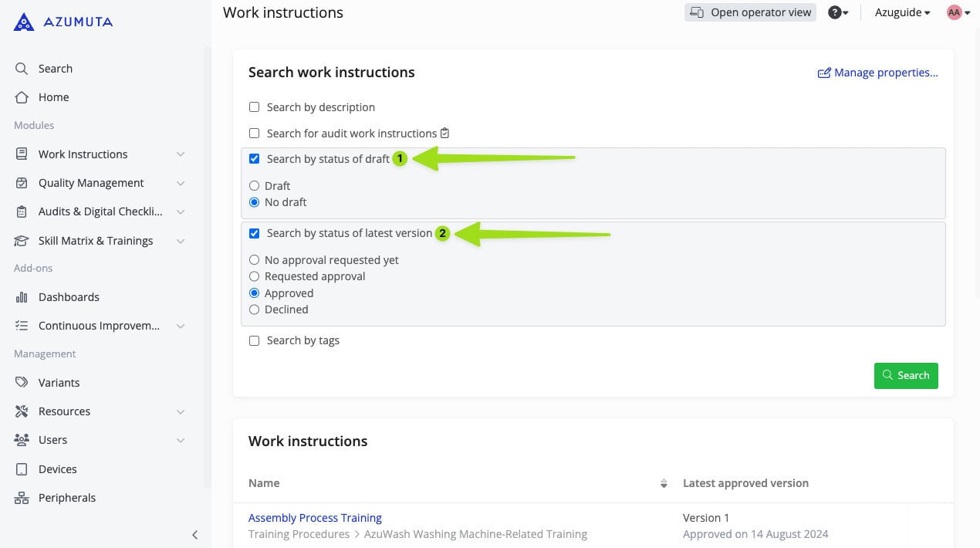Image resolution: width=980 pixels, height=548 pixels.
Task: Sort by the Name column arrows
Action: (x=664, y=484)
